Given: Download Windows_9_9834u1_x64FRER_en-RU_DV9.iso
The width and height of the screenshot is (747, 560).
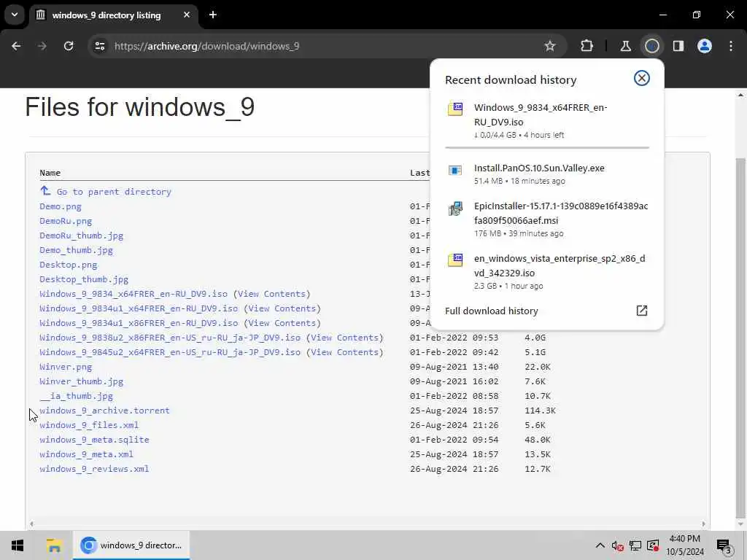Looking at the screenshot, I should click(x=139, y=308).
